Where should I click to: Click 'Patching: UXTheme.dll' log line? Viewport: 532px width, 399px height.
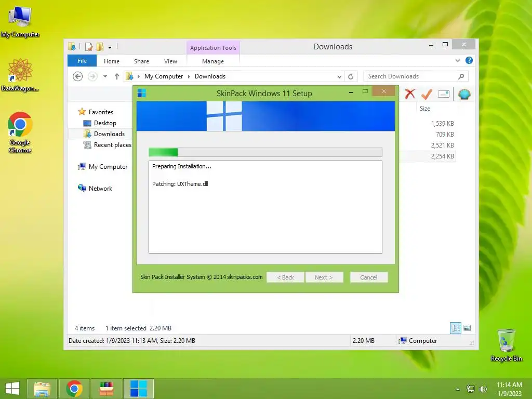point(180,184)
